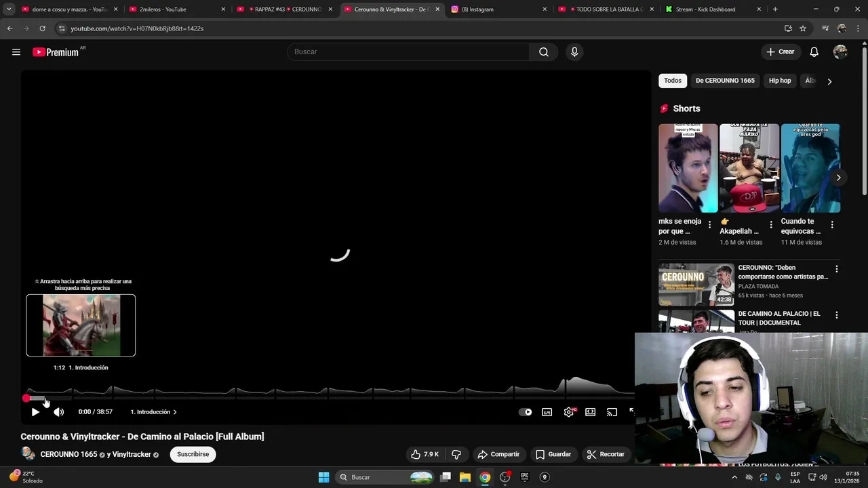The height and width of the screenshot is (488, 868).
Task: Open menu for the PLAZA TOMADA video
Action: [836, 269]
